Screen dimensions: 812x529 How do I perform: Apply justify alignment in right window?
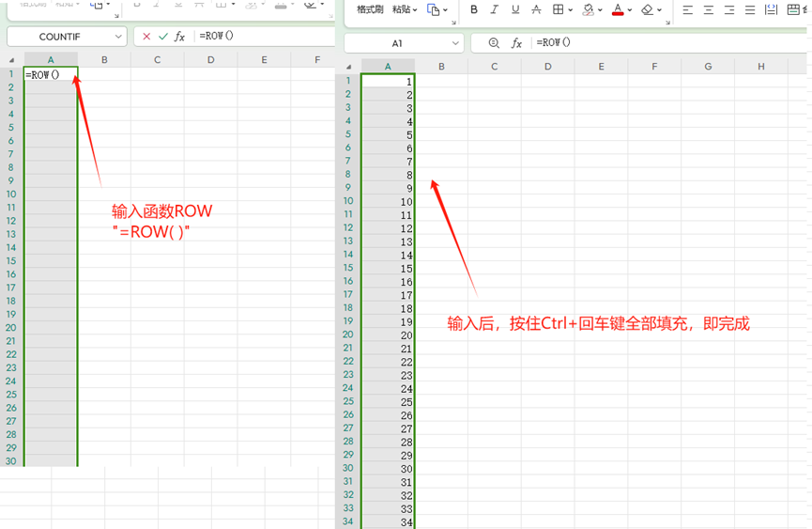point(750,9)
